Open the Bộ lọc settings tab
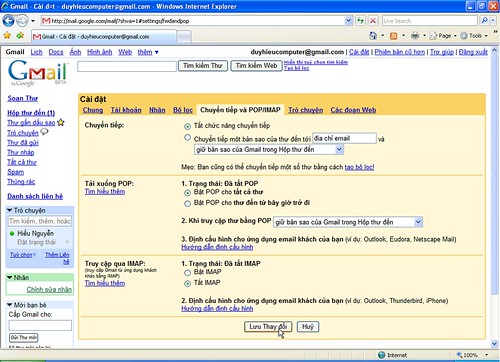Screen dimensions: 500x362 pyautogui.click(x=183, y=110)
